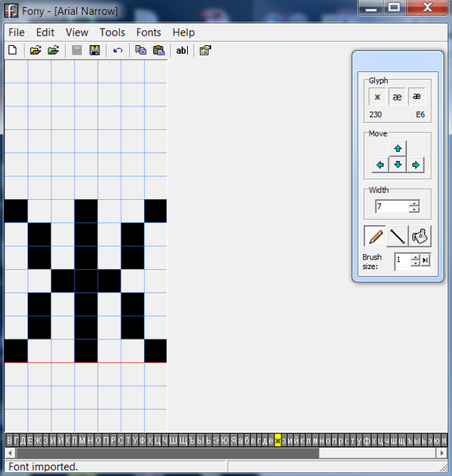Select the Fill bucket tool
452x476 pixels.
(419, 236)
